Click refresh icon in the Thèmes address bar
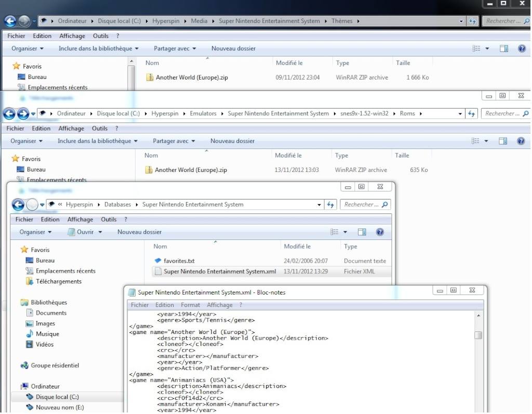This screenshot has height=414, width=532. (472, 21)
